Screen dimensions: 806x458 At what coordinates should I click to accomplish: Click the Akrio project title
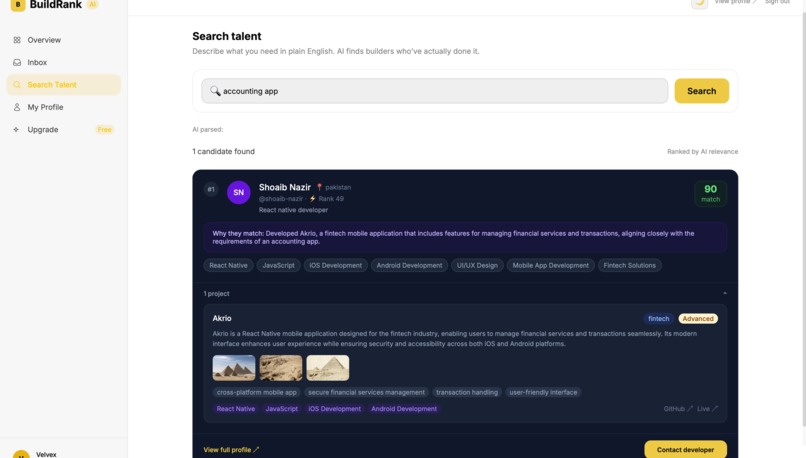click(222, 318)
